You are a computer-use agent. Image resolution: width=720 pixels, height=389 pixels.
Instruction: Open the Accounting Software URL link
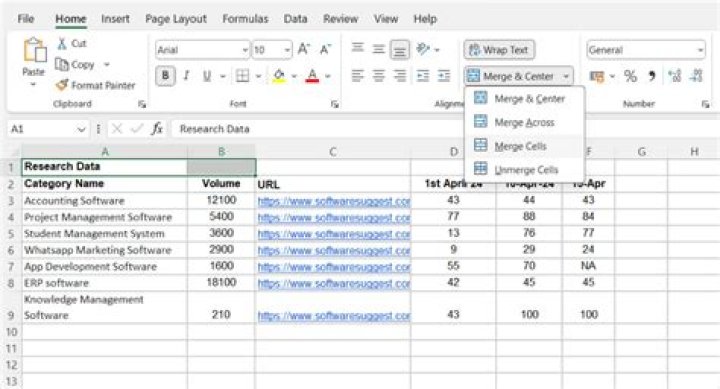(334, 201)
